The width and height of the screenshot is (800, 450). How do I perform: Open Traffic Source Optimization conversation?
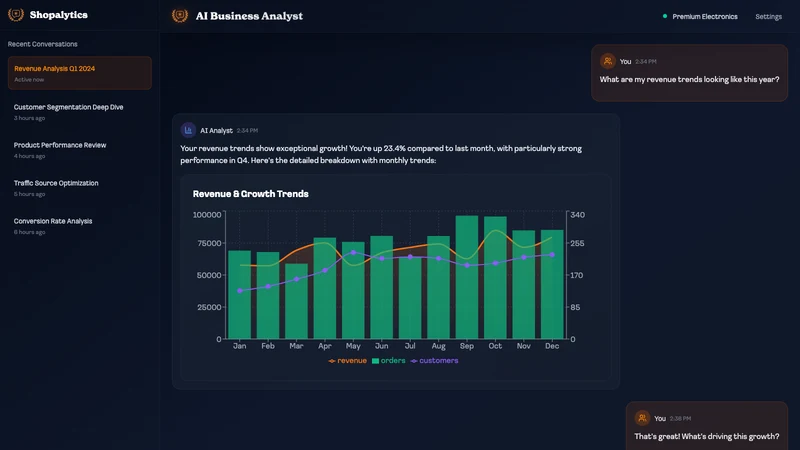click(80, 188)
